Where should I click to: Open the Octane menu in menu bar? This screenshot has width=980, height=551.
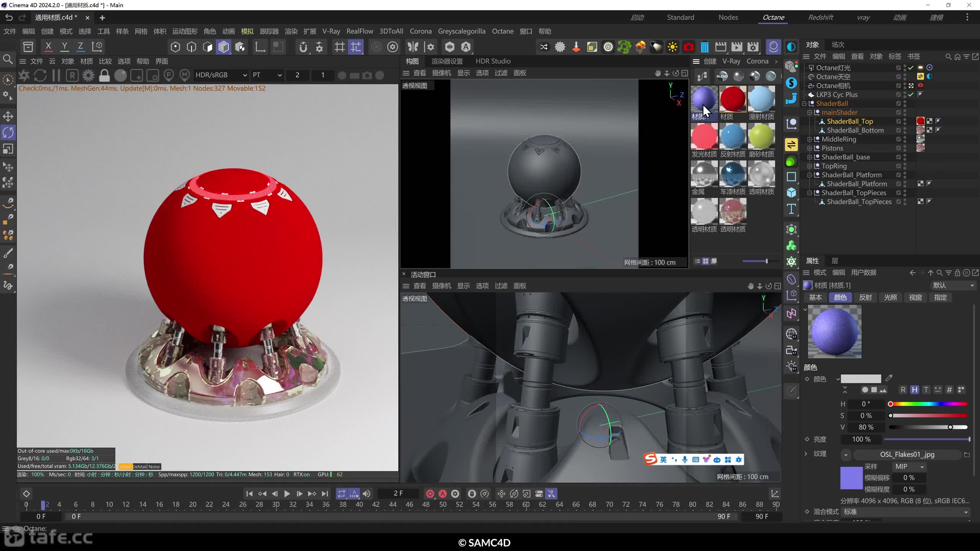coord(503,31)
